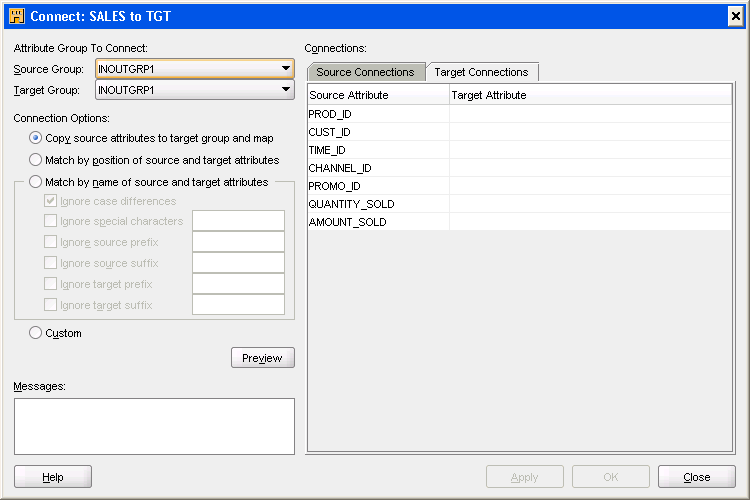Select the Custom connection option
This screenshot has height=500, width=750.
[37, 333]
